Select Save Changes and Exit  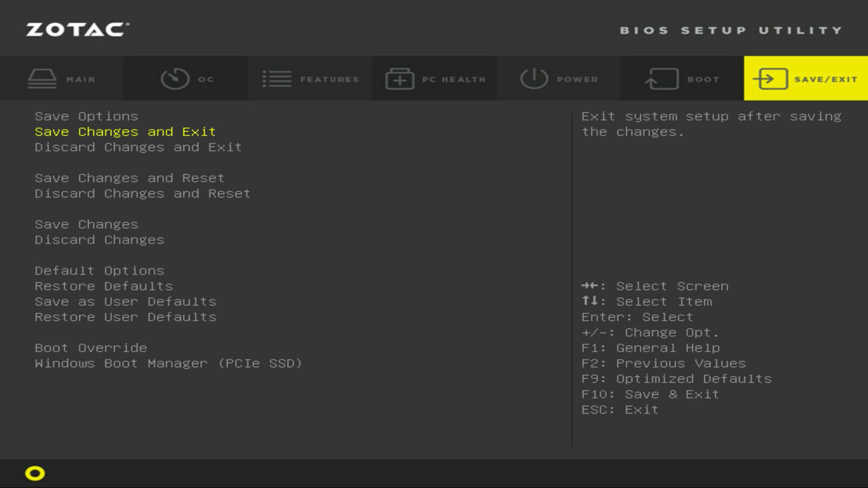[x=125, y=132]
